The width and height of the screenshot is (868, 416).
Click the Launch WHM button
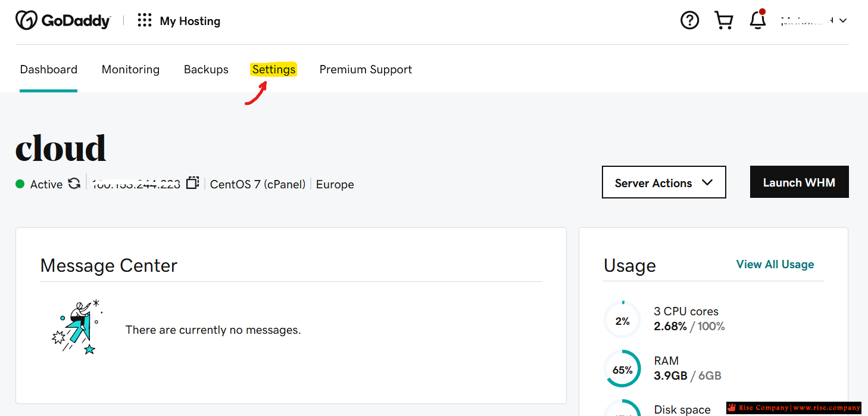point(799,182)
